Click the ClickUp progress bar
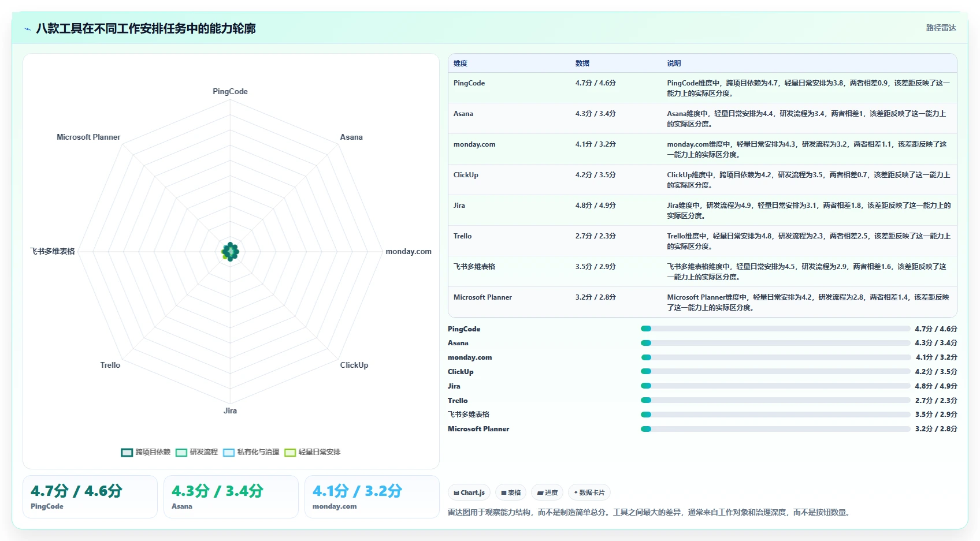 click(x=775, y=371)
